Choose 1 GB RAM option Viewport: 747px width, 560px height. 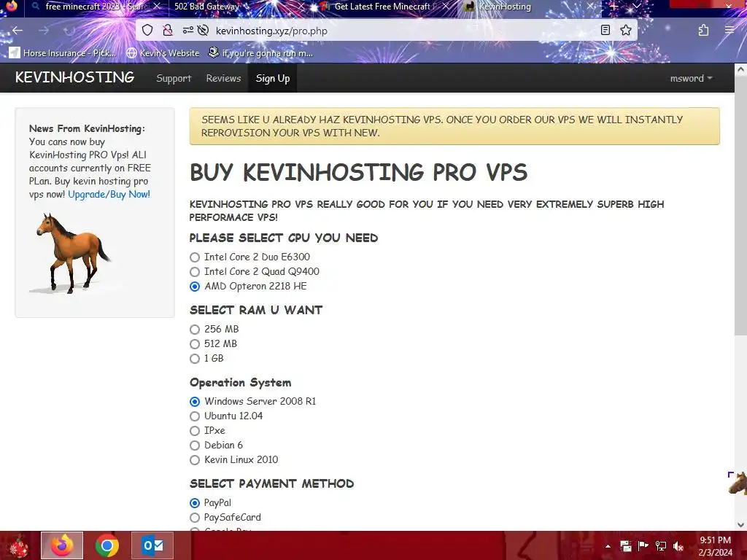(x=194, y=359)
